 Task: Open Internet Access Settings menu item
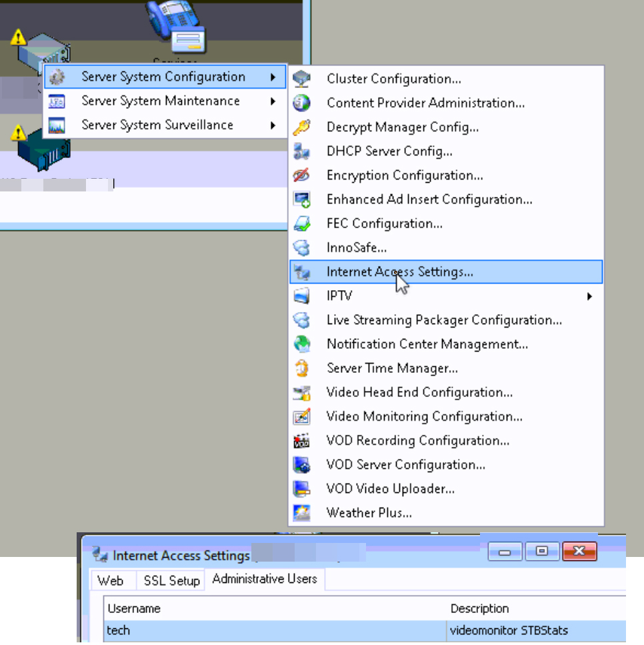pos(399,272)
